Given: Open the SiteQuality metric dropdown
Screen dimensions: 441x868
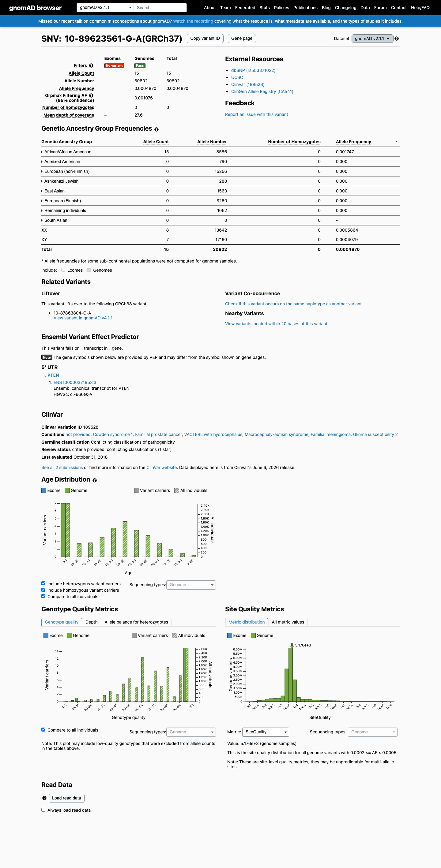Looking at the screenshot, I should click(266, 732).
